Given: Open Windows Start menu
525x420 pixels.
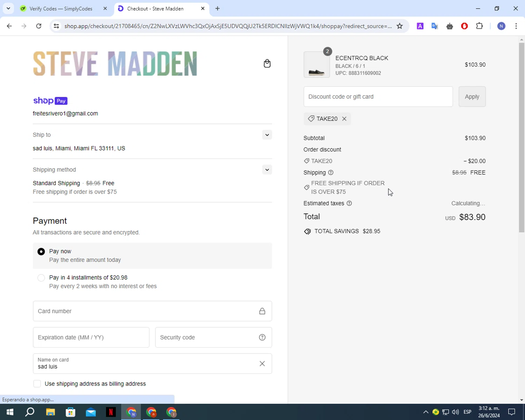Looking at the screenshot, I should coord(10,412).
